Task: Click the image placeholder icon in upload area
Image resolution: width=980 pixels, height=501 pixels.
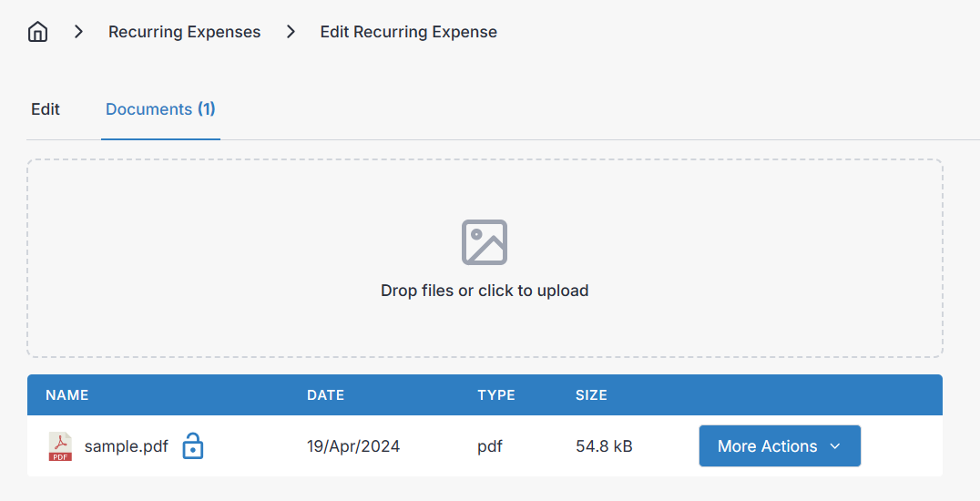Action: tap(485, 242)
